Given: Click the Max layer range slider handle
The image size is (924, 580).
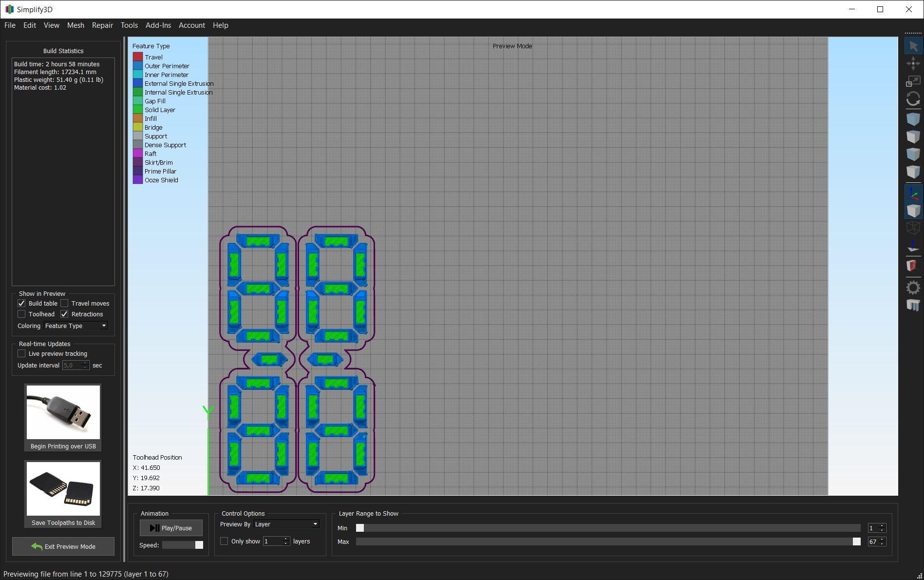Looking at the screenshot, I should click(856, 541).
